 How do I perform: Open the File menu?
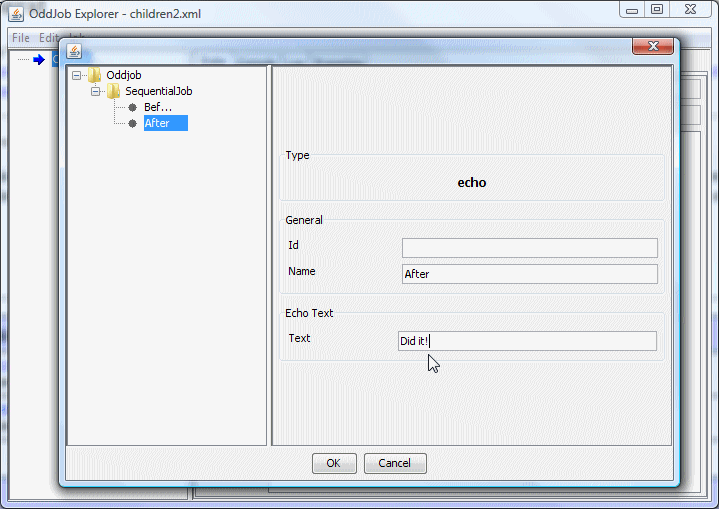point(20,37)
